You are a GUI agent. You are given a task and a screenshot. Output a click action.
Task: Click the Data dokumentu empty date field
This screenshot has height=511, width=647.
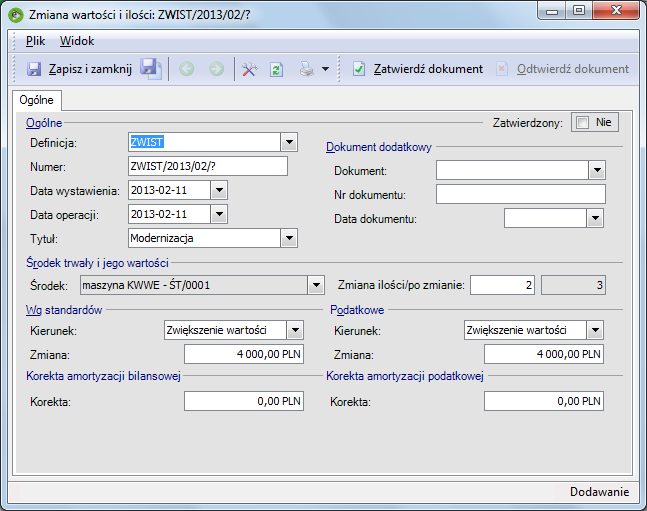[545, 218]
